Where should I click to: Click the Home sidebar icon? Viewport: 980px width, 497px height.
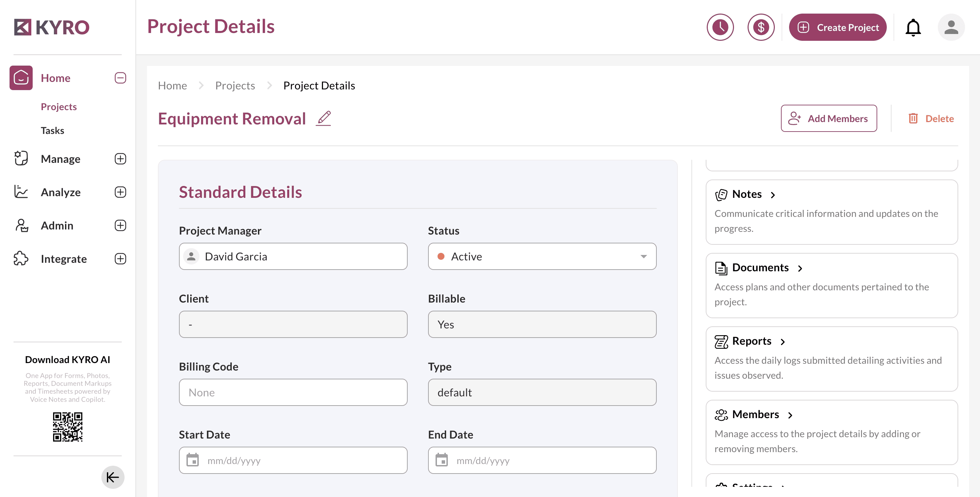coord(21,78)
